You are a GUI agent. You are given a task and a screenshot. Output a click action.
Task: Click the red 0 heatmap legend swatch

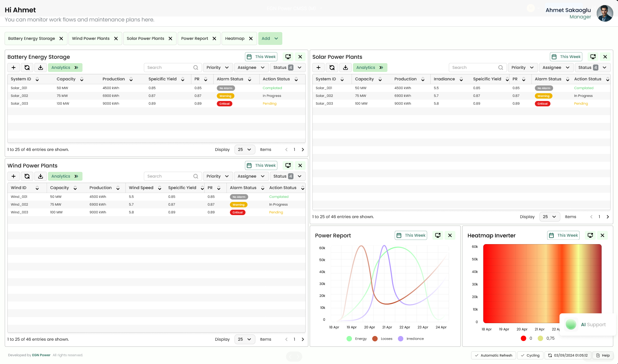pos(523,338)
